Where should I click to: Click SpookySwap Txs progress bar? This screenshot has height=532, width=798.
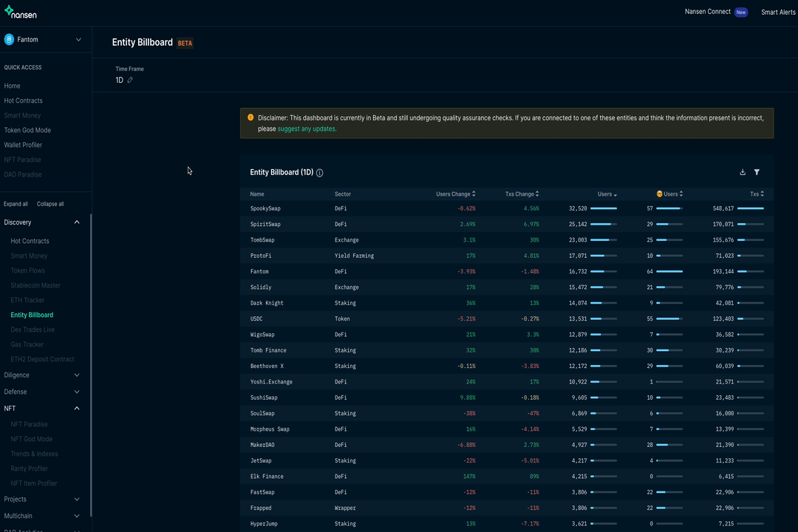pos(751,208)
